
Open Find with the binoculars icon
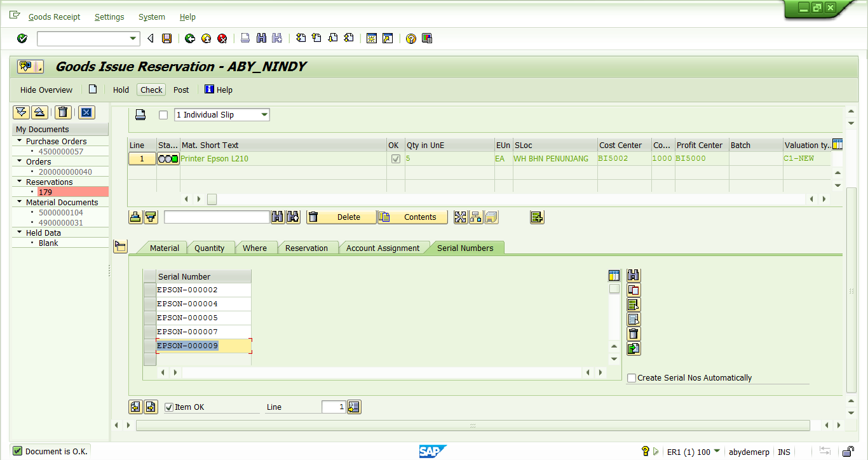click(x=261, y=38)
